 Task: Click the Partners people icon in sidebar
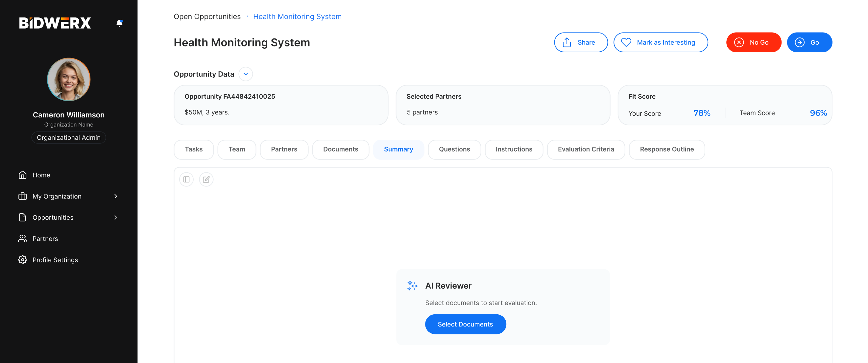23,239
